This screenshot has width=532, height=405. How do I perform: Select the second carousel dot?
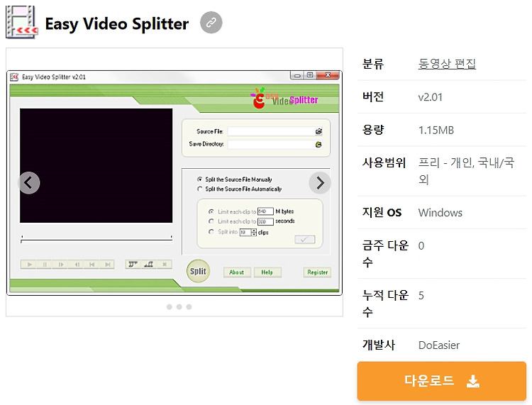179,306
